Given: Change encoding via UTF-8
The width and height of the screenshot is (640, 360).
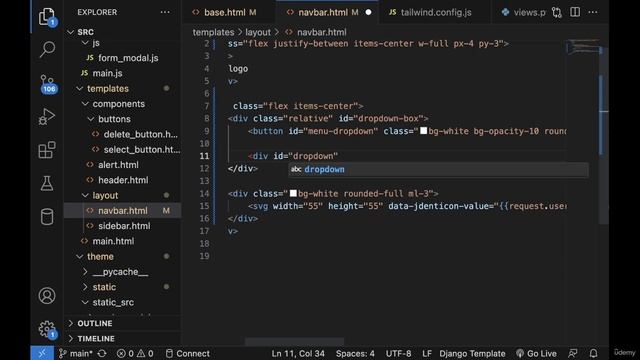Looking at the screenshot, I should click(398, 353).
